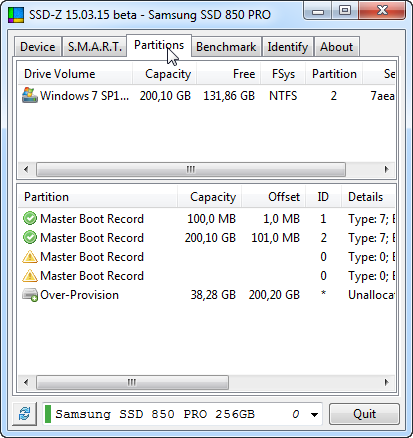Sort volumes by Capacity column header
Image resolution: width=413 pixels, height=438 pixels.
pos(165,74)
